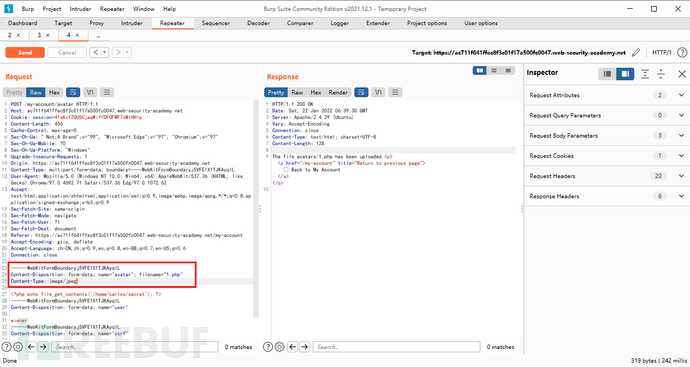The height and width of the screenshot is (367, 690).
Task: Go forward in request history
Action: [x=118, y=52]
